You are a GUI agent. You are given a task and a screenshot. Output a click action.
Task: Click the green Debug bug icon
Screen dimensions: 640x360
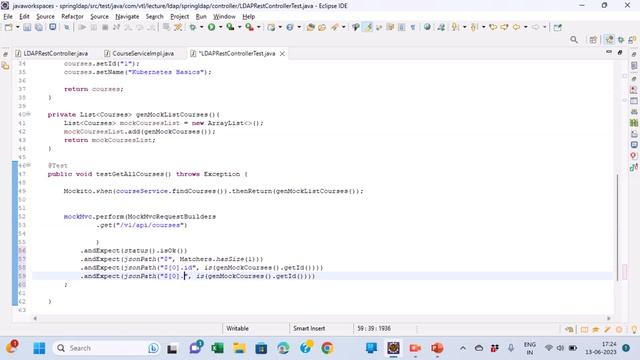pyautogui.click(x=192, y=27)
